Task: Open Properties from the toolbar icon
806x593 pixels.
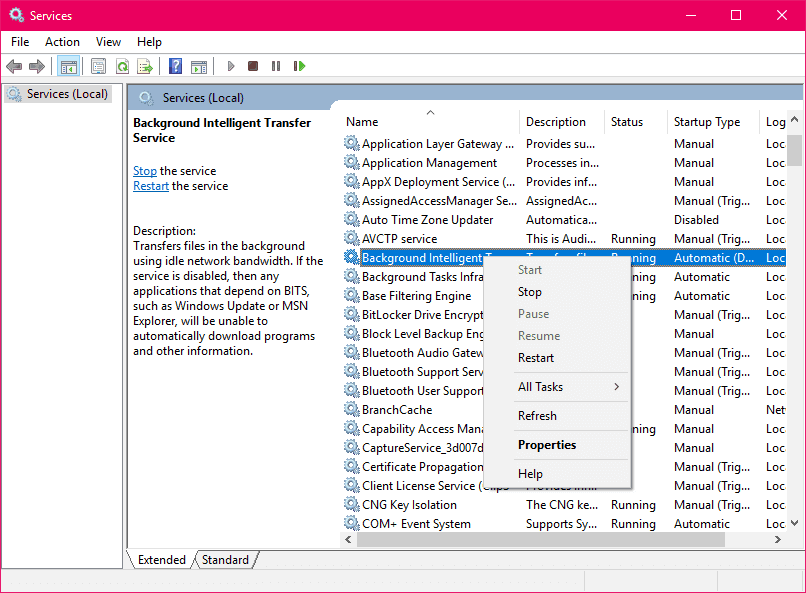Action: pos(98,66)
